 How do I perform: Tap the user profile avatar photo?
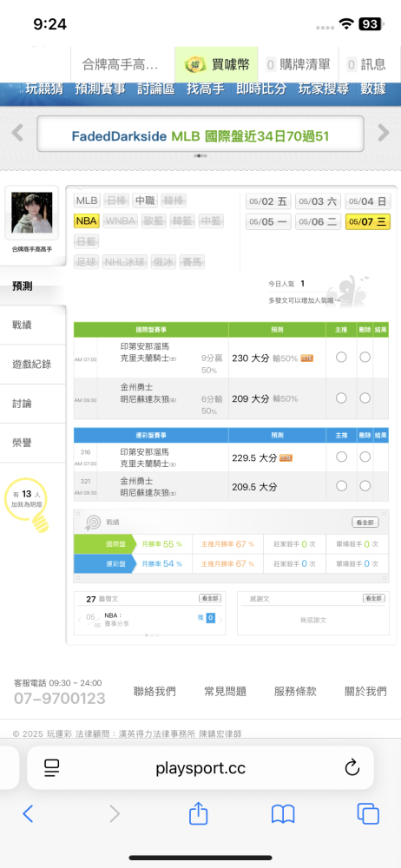[x=31, y=214]
